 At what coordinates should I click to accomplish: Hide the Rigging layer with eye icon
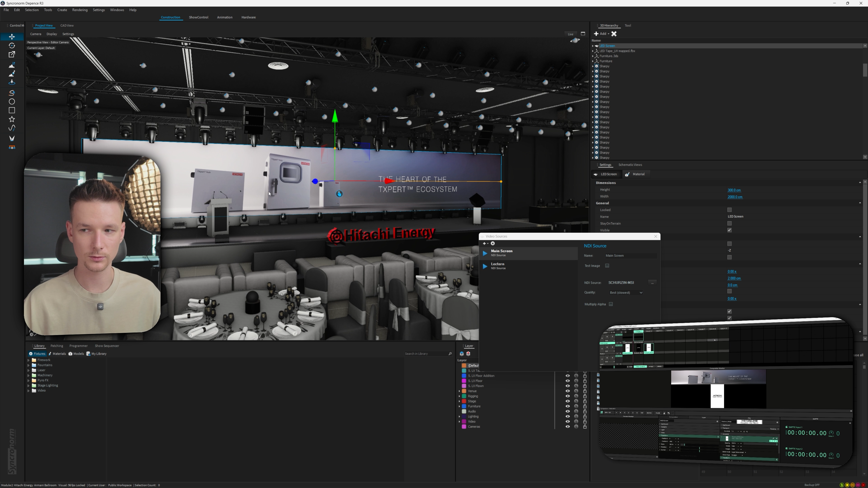point(567,396)
